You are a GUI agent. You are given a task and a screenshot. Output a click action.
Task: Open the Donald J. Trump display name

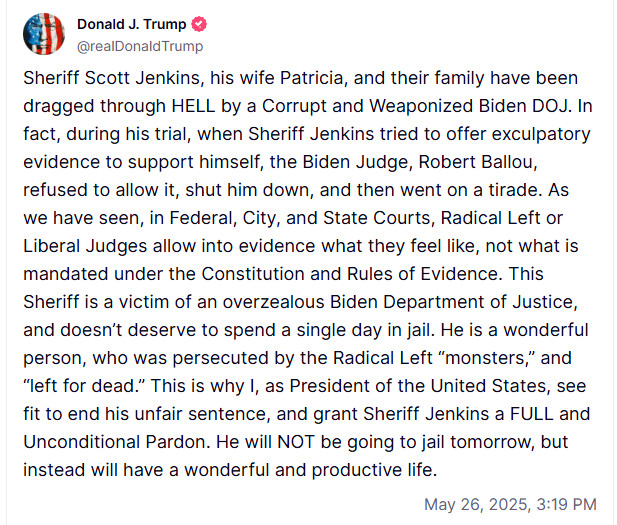(131, 24)
